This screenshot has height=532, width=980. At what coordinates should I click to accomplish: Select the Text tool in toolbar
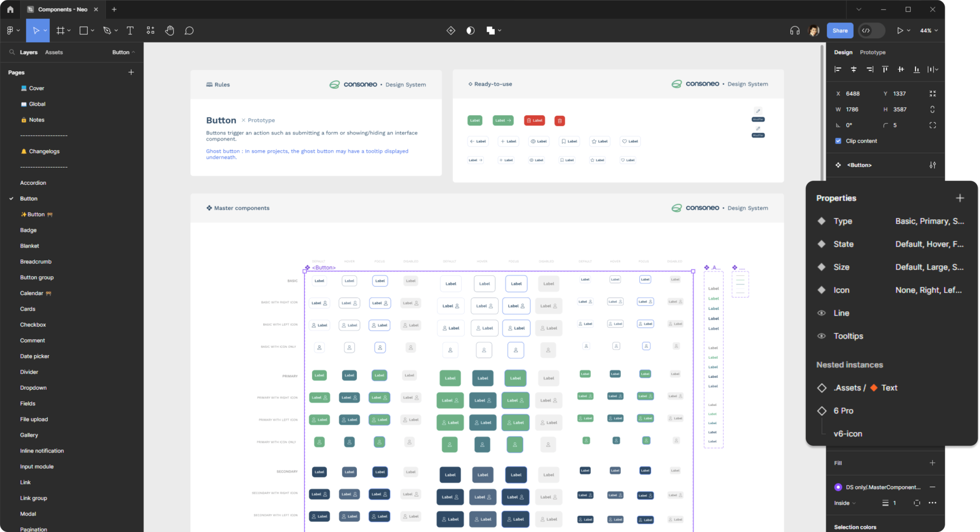(130, 30)
